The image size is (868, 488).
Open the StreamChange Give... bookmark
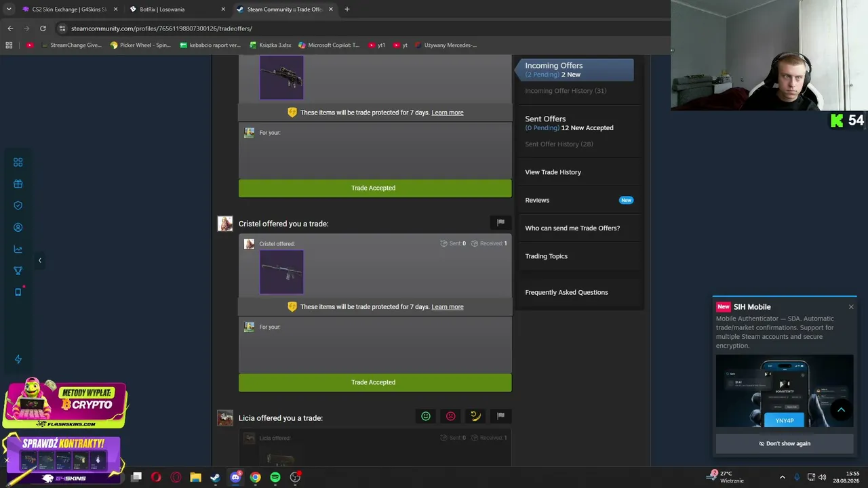coord(71,45)
